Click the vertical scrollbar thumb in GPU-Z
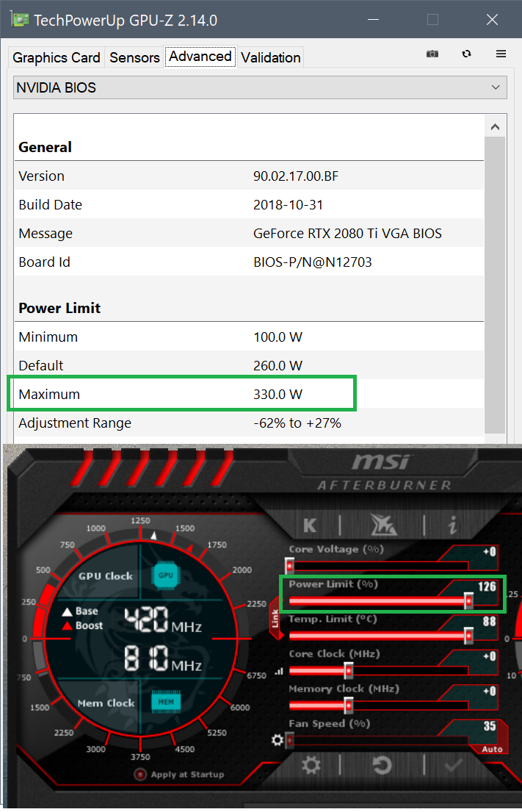Screen dimensions: 522x812 tap(495, 284)
